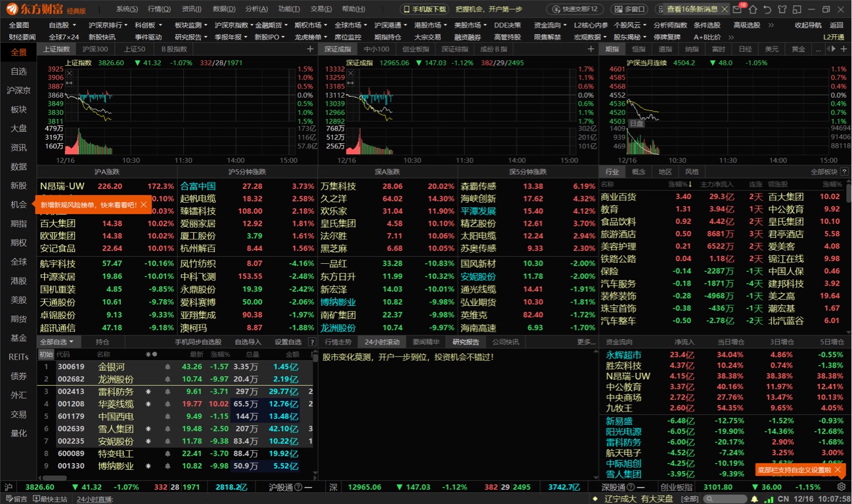Click the settings icon beside 全部板块

tap(843, 171)
